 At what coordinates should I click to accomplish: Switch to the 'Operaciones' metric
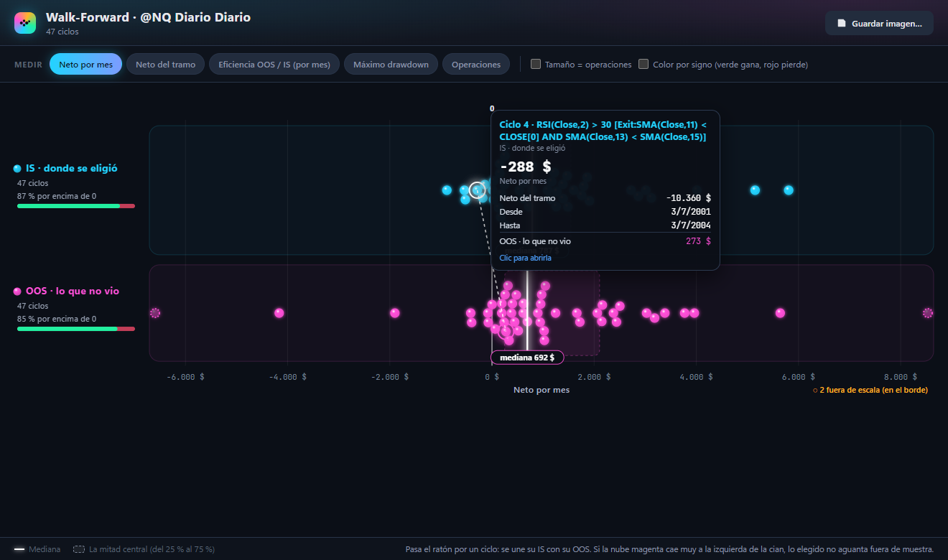(x=476, y=64)
